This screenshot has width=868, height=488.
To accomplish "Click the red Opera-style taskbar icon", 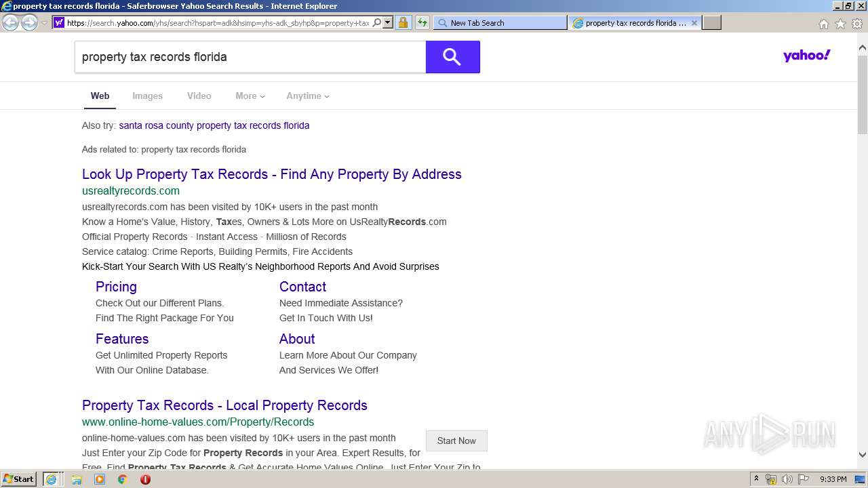I will 145,479.
